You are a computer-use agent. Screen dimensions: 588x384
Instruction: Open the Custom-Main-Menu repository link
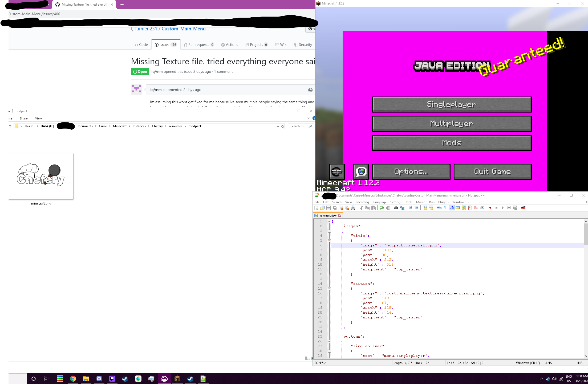click(x=183, y=29)
